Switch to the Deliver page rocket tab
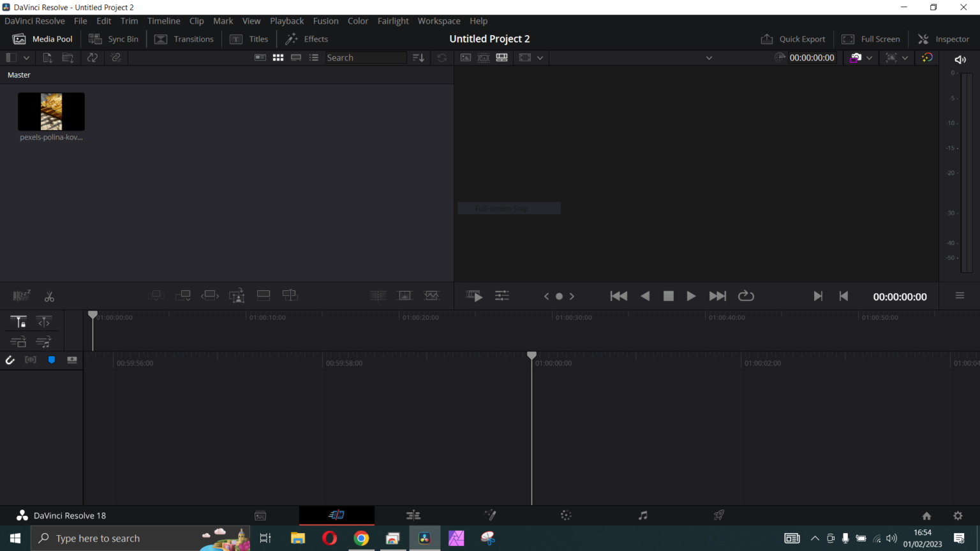980x551 pixels. (x=719, y=515)
